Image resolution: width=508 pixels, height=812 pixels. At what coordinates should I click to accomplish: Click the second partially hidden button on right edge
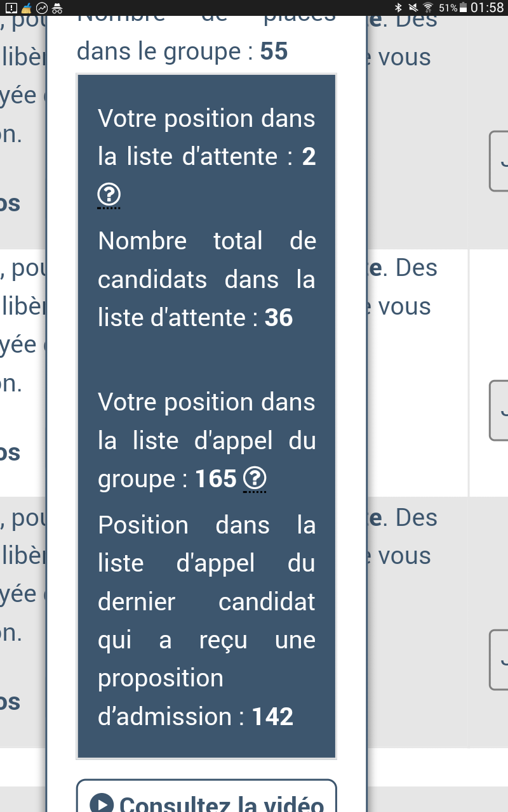(x=499, y=410)
